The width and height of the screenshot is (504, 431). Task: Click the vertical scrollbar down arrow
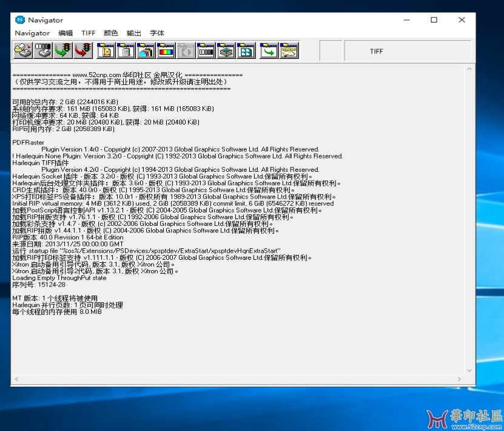(469, 370)
